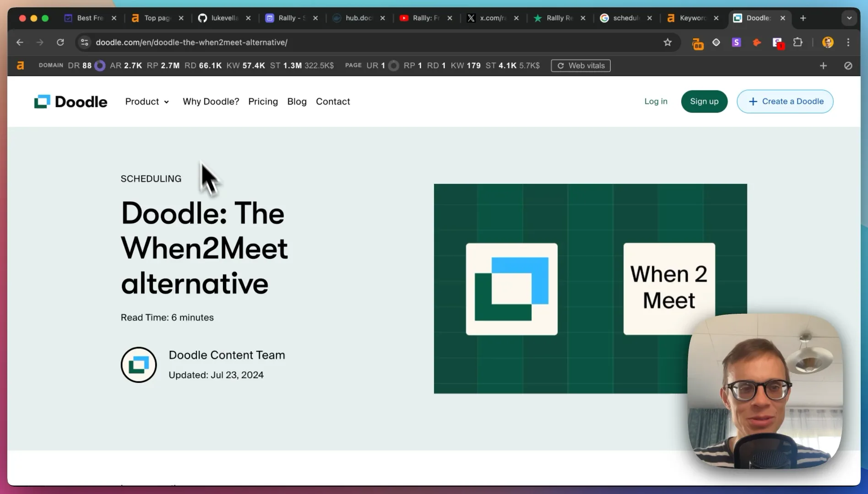Click the Doodle Content Team avatar
Image resolution: width=868 pixels, height=494 pixels.
point(139,365)
